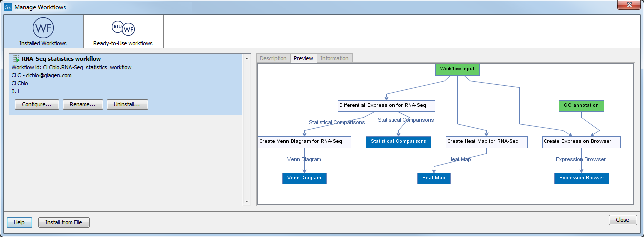Click the Close button at bottom right
Viewport: 644px width, 237px height.
click(x=622, y=220)
